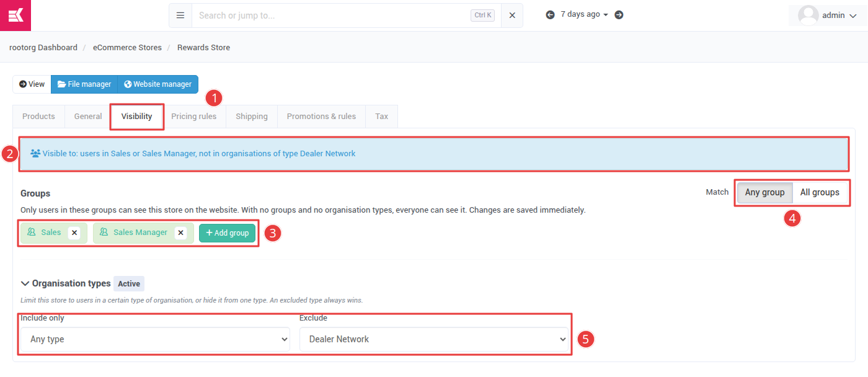Click the Sales group chip
868x377 pixels.
54,233
